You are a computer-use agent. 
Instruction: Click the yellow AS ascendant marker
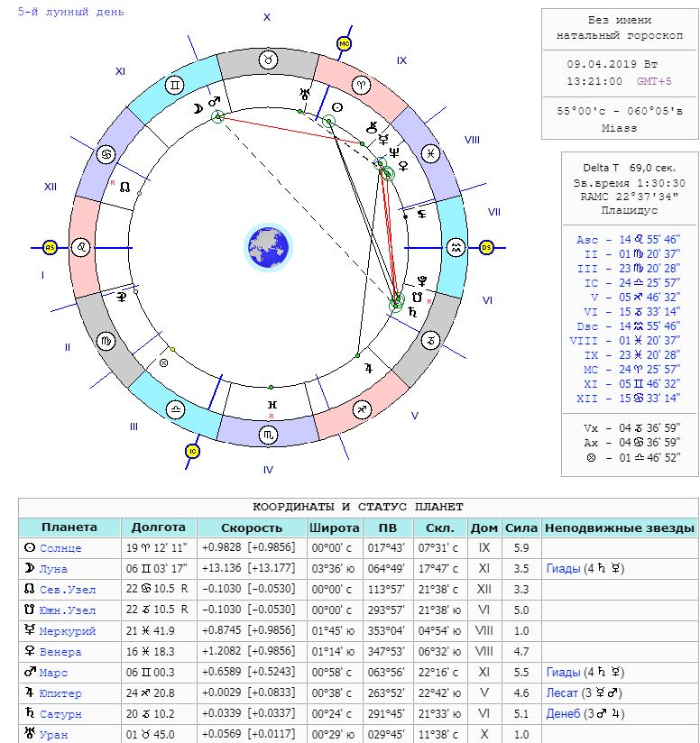[x=50, y=247]
